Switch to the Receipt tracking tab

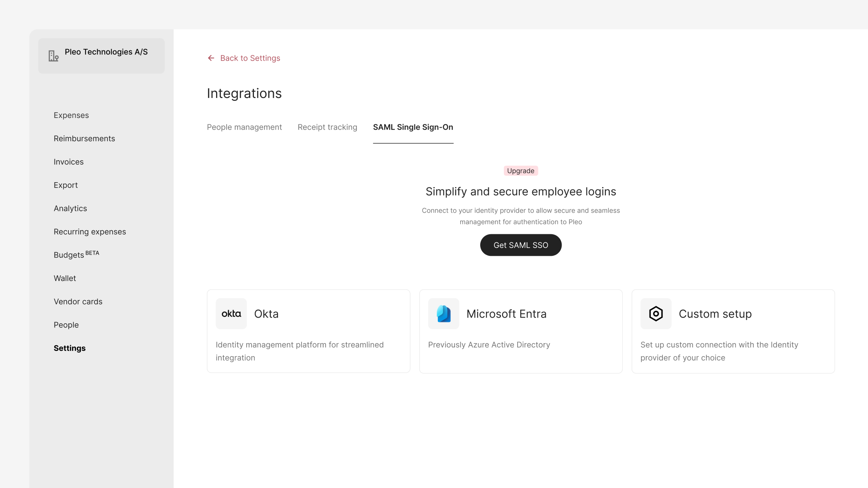tap(327, 127)
